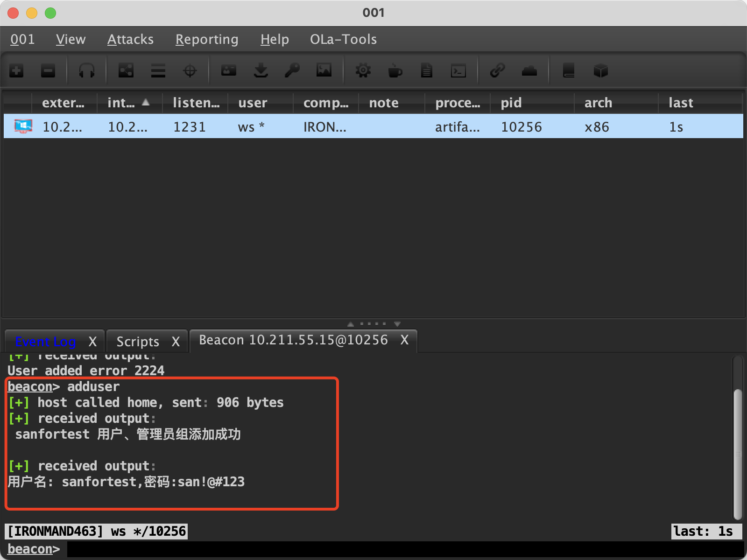Click the 'sanfortest 用户、管理员组添加成功' output line
This screenshot has height=560, width=747.
coord(128,434)
